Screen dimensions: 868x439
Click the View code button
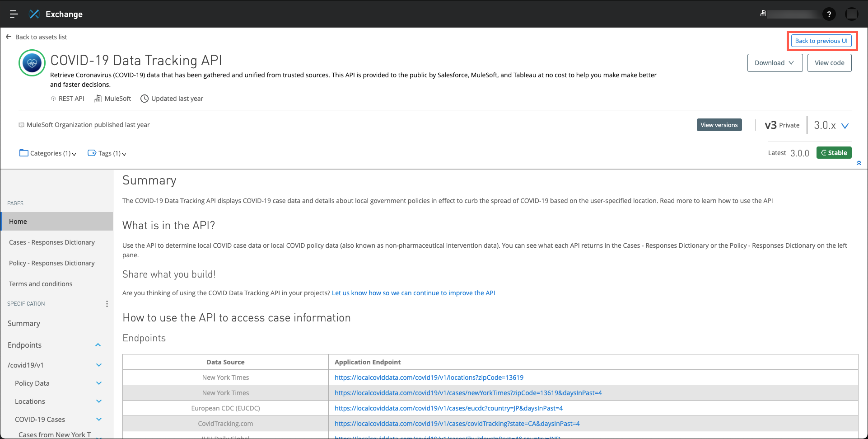[830, 63]
